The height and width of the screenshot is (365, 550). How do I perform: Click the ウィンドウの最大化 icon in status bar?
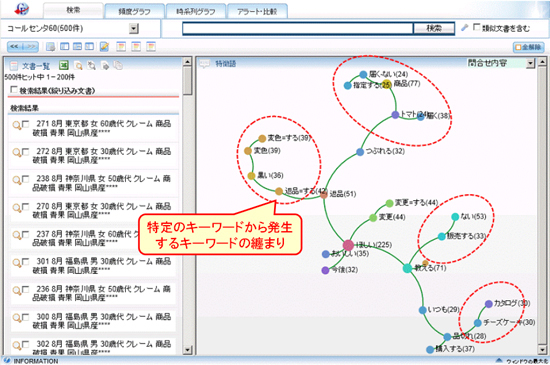coord(499,360)
